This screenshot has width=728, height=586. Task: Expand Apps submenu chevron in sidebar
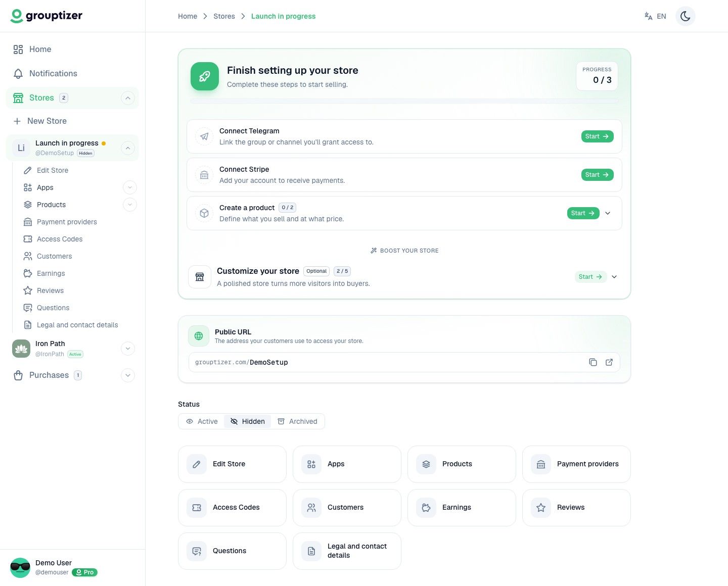tap(130, 187)
